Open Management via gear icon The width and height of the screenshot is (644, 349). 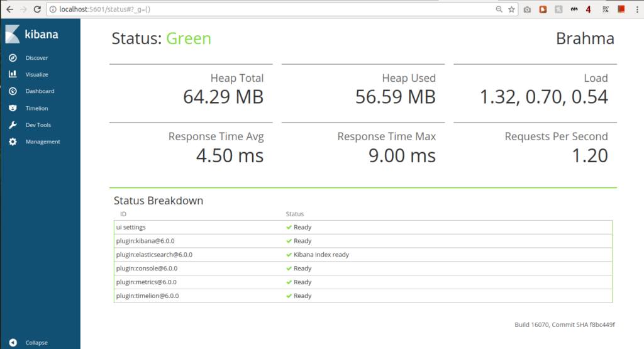(13, 141)
